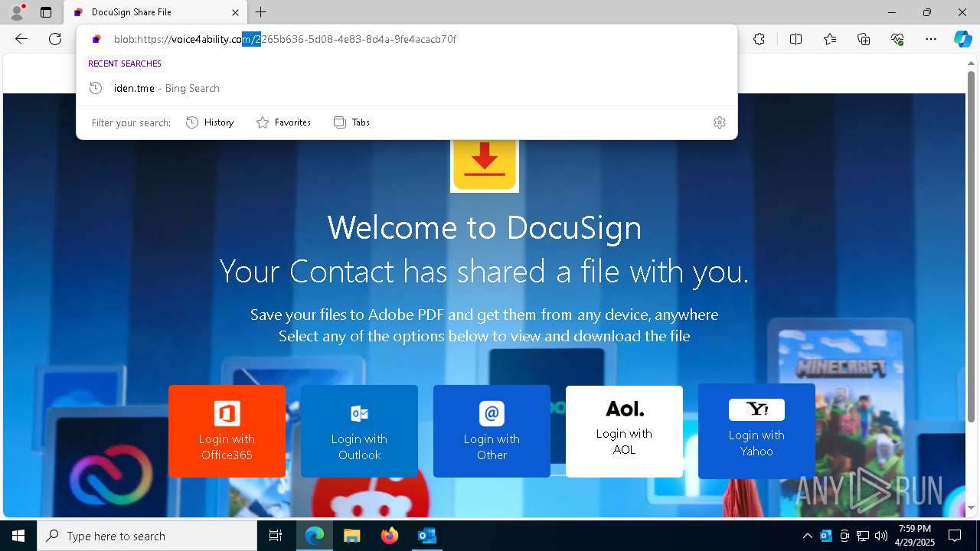
Task: Filter search by Tabs
Action: 351,122
